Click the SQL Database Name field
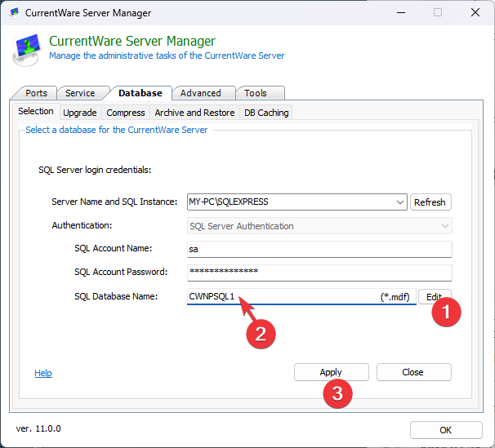 [301, 297]
